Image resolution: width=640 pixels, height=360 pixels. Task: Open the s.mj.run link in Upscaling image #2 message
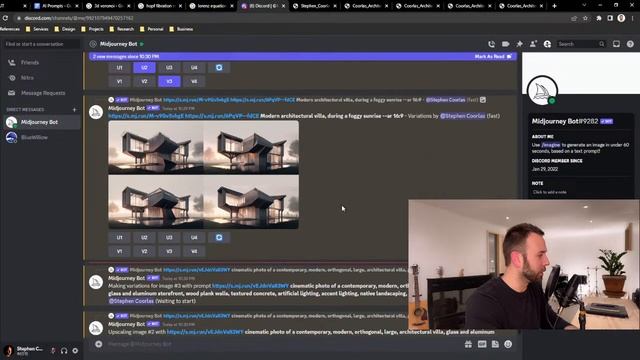point(205,332)
